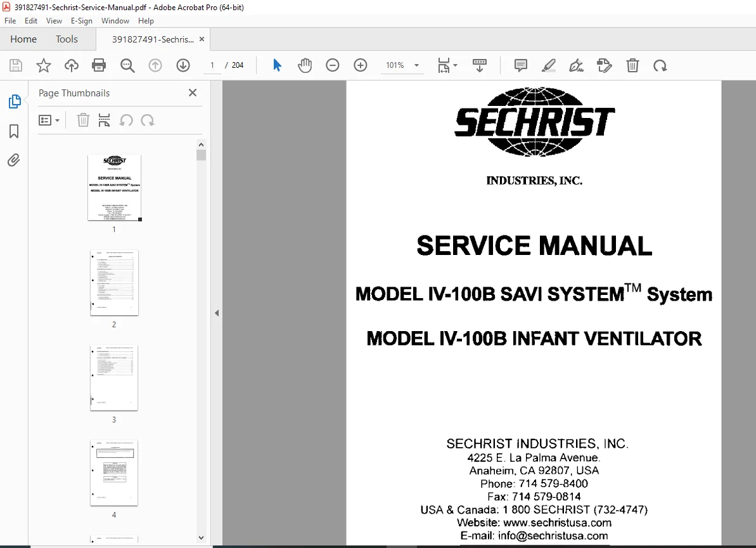This screenshot has height=548, width=756.
Task: Open the File menu
Action: point(10,21)
